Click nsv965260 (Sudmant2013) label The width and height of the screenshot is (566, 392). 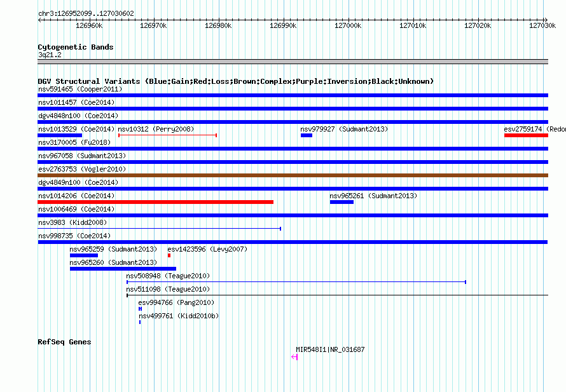click(x=113, y=262)
